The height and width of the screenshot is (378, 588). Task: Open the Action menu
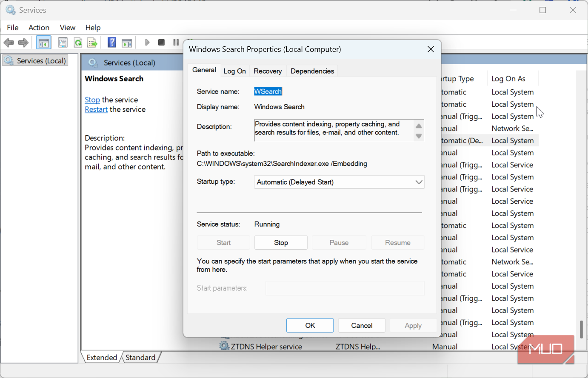pos(39,28)
